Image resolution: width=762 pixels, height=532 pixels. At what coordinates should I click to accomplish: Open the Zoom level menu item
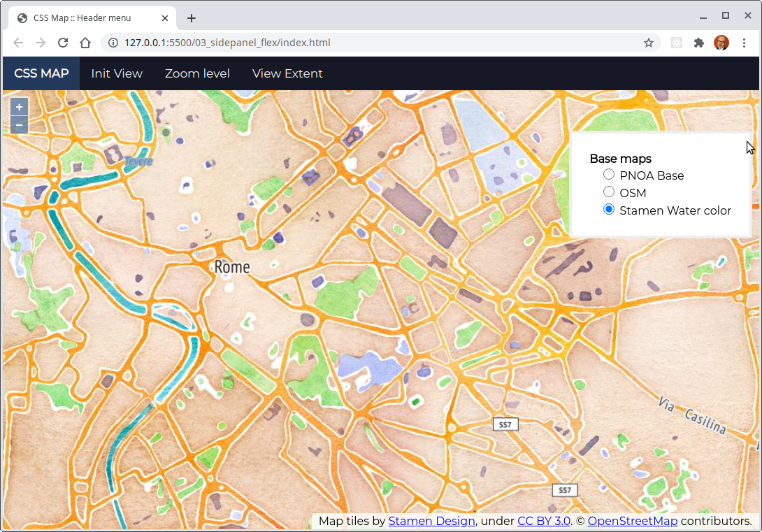tap(197, 73)
